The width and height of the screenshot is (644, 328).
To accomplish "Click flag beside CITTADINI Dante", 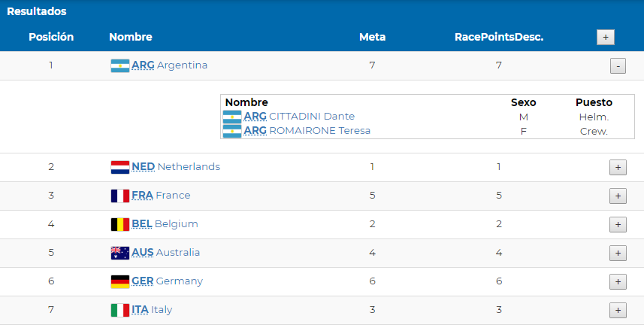I will coord(232,117).
